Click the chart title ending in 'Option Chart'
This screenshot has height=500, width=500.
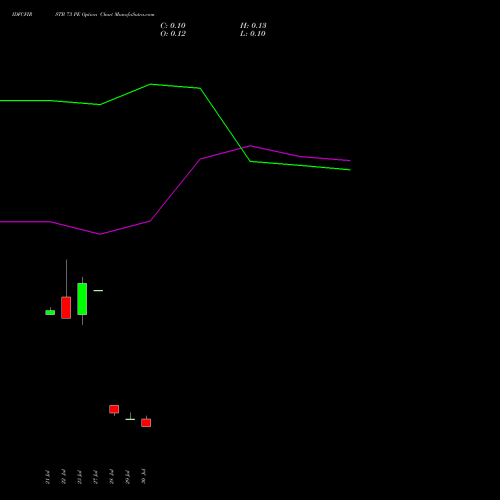(105, 15)
